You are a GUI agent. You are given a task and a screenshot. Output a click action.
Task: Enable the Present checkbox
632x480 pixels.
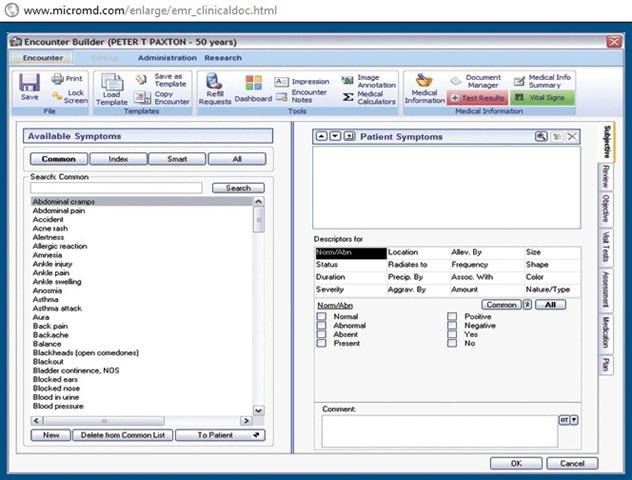321,343
